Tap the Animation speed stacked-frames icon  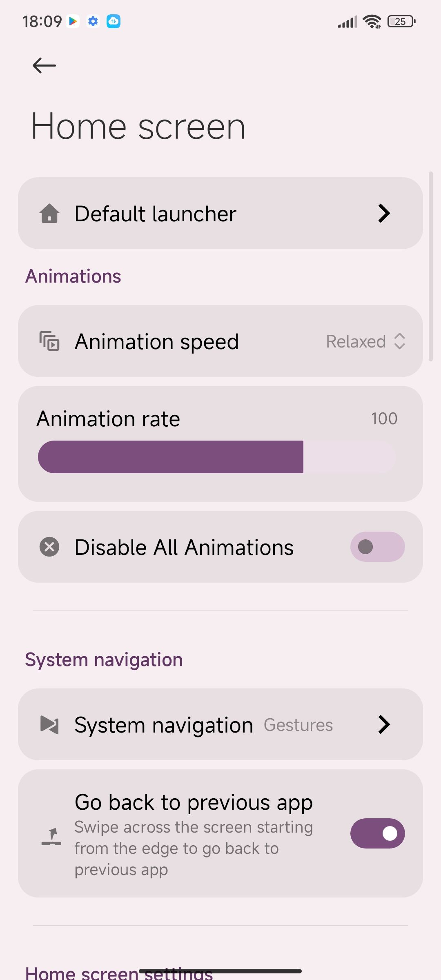(x=49, y=341)
